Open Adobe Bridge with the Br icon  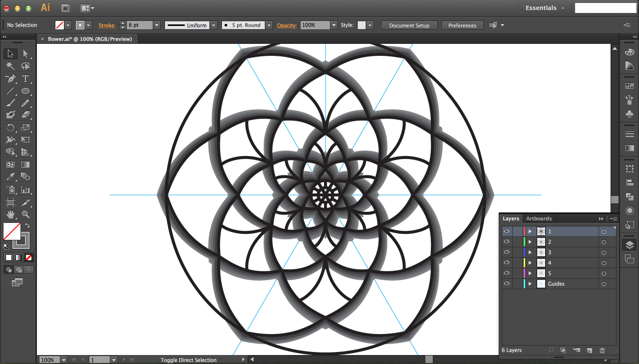point(65,8)
